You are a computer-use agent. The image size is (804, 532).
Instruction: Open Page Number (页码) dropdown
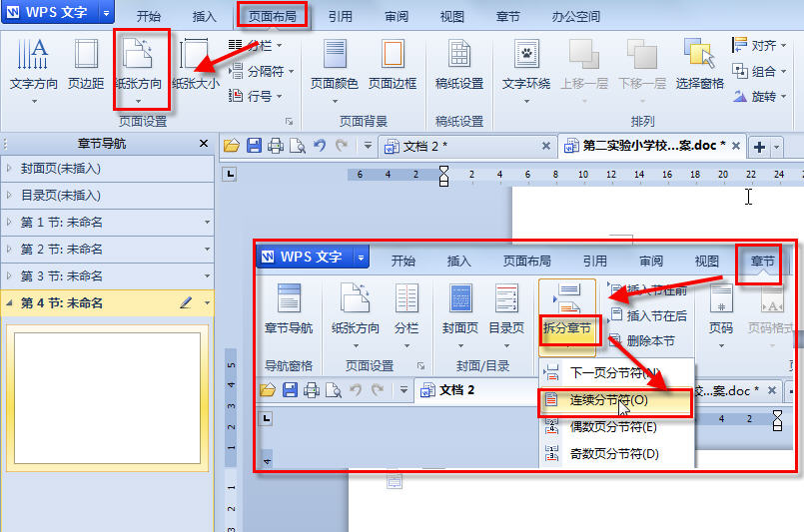[721, 315]
